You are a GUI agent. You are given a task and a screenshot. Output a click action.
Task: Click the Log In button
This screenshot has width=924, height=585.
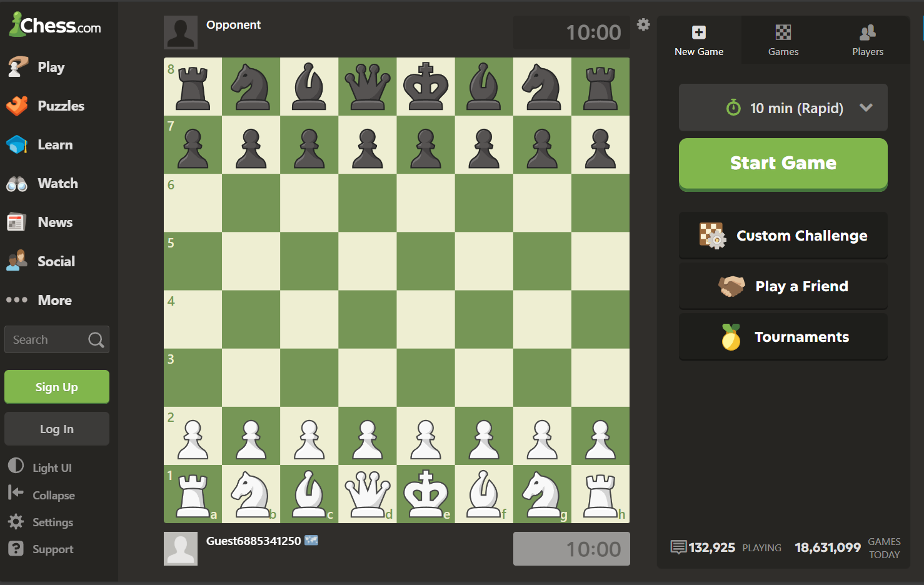[x=57, y=429]
